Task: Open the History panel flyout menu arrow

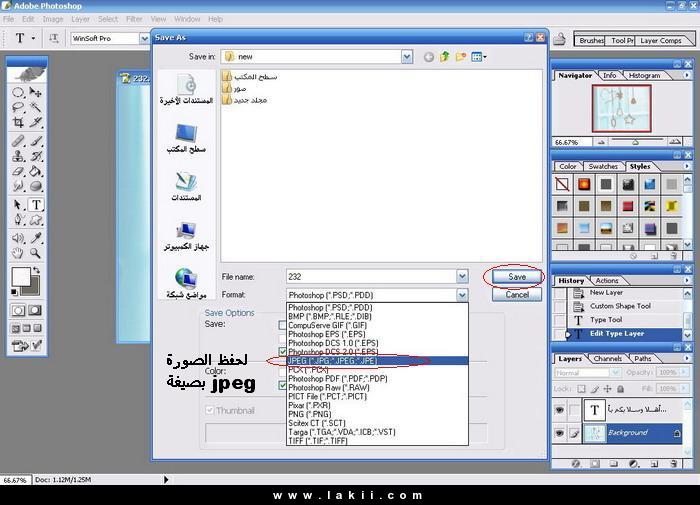Action: (x=687, y=280)
